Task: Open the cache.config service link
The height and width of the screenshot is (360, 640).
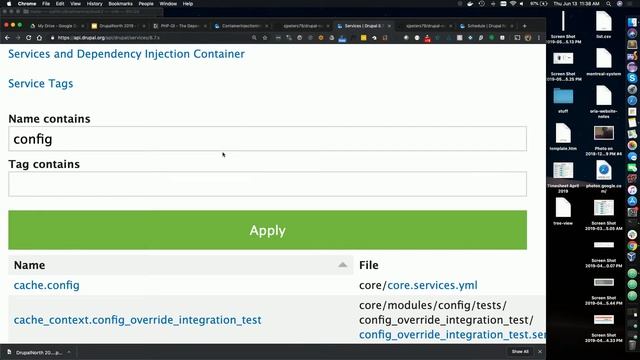Action: point(47,285)
